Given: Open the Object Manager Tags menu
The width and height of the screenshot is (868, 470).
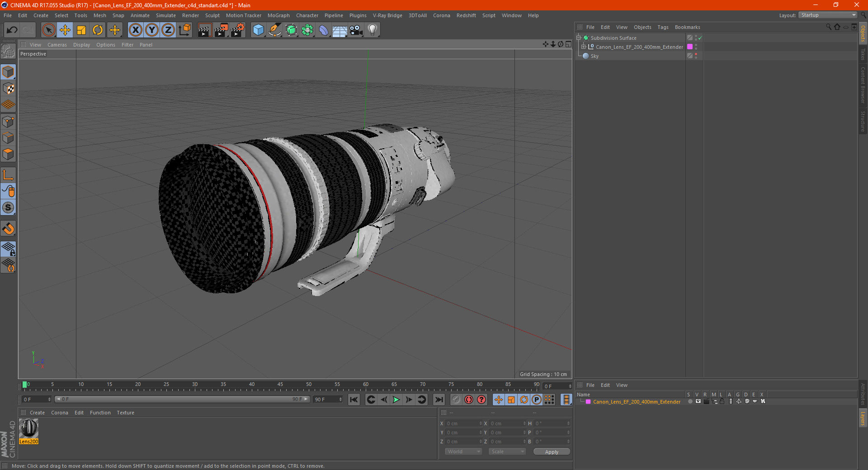Looking at the screenshot, I should pyautogui.click(x=663, y=27).
